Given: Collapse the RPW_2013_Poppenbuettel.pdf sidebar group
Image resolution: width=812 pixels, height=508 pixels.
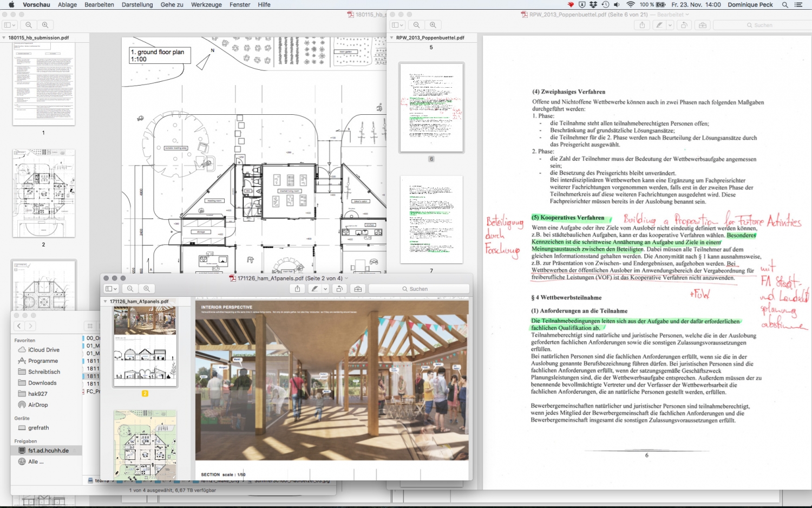Looking at the screenshot, I should click(x=392, y=38).
